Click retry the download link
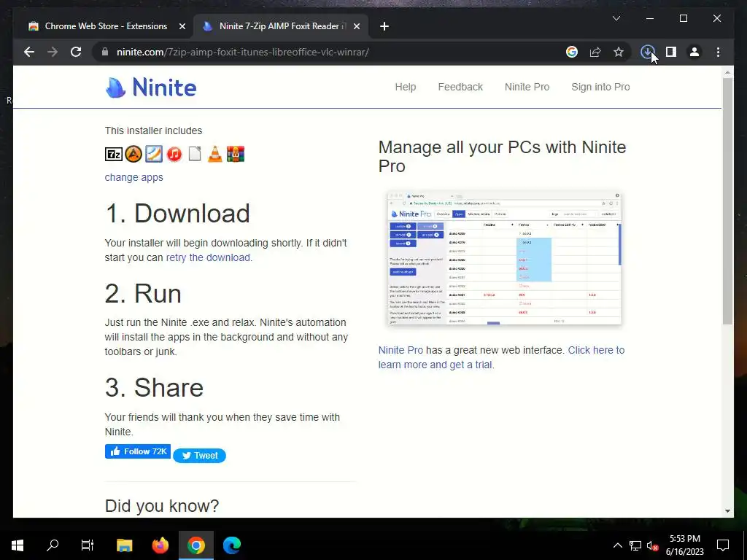747x560 pixels. [x=208, y=257]
